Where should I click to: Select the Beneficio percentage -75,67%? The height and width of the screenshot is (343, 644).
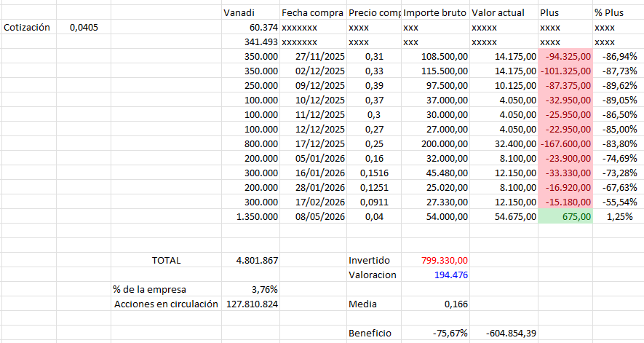click(435, 333)
